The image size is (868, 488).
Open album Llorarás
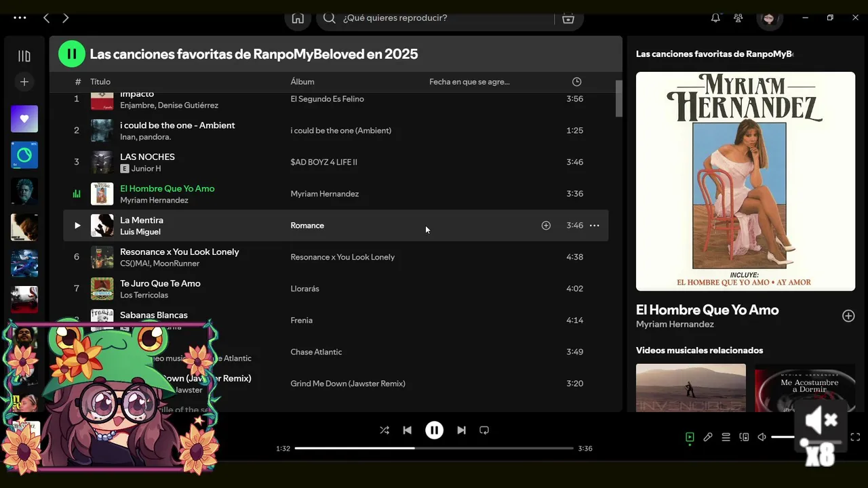pyautogui.click(x=305, y=289)
